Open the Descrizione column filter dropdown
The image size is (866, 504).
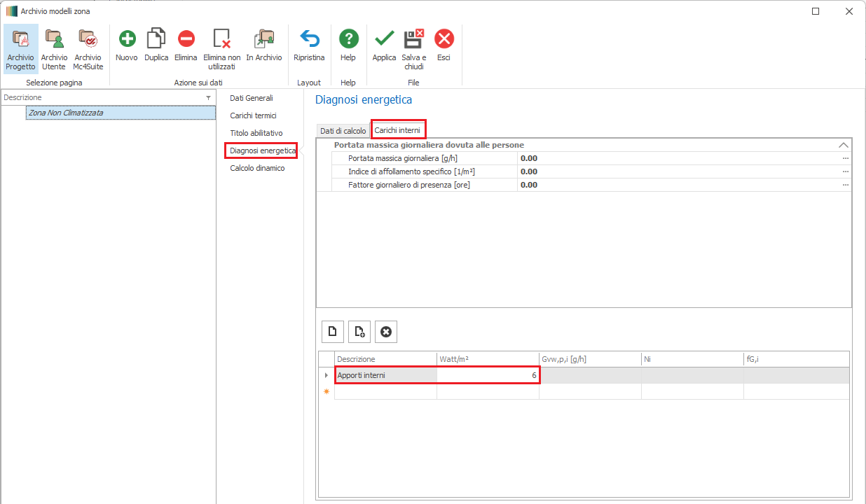[208, 98]
